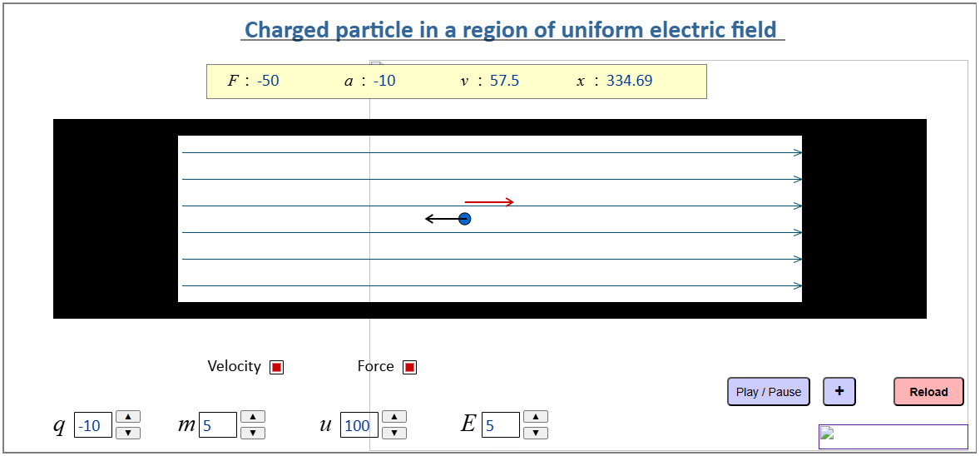Decrease charge q with down arrow

[x=128, y=433]
